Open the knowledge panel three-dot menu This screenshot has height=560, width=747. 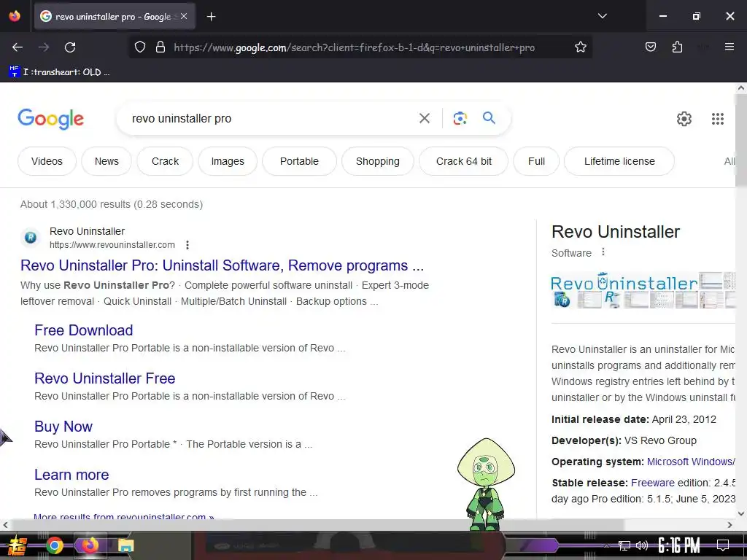[603, 252]
